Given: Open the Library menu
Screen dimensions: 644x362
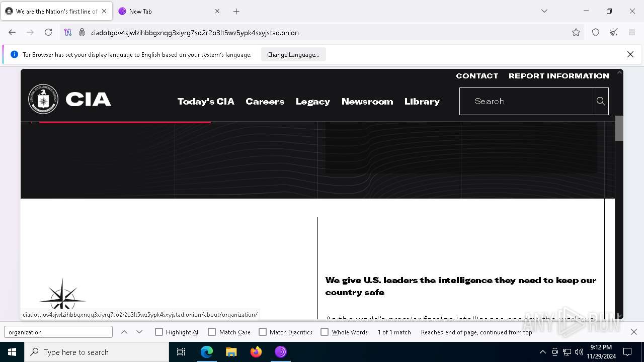Looking at the screenshot, I should (x=422, y=101).
